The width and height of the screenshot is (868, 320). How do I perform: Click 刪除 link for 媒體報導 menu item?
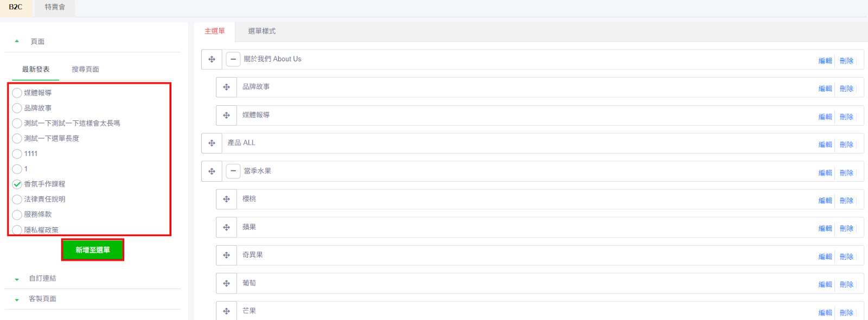(x=846, y=117)
